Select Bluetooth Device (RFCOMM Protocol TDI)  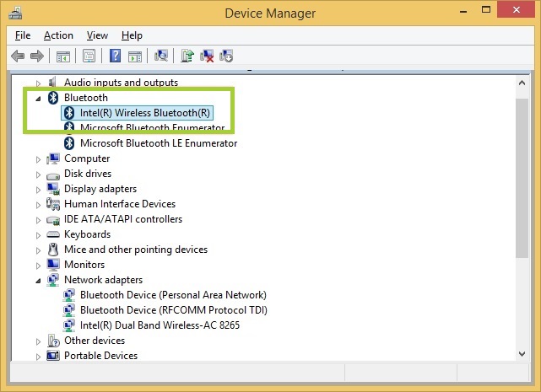tap(173, 310)
